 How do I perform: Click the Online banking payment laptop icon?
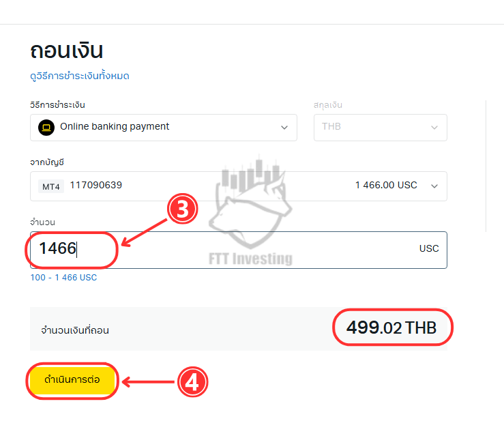46,128
